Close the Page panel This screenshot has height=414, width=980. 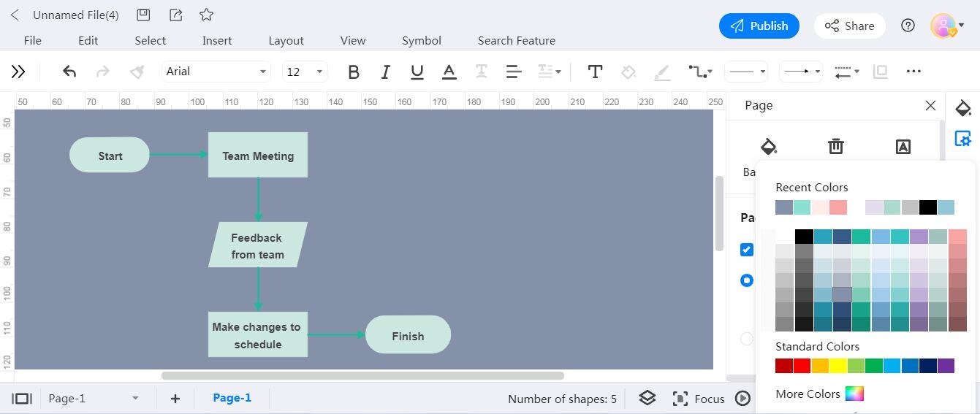tap(930, 106)
